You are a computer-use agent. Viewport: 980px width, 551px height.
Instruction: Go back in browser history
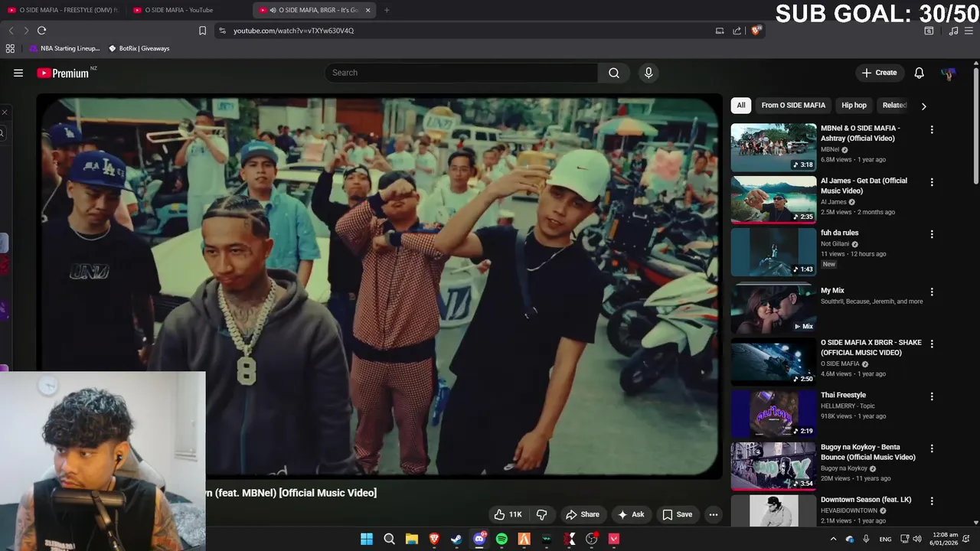pyautogui.click(x=11, y=31)
